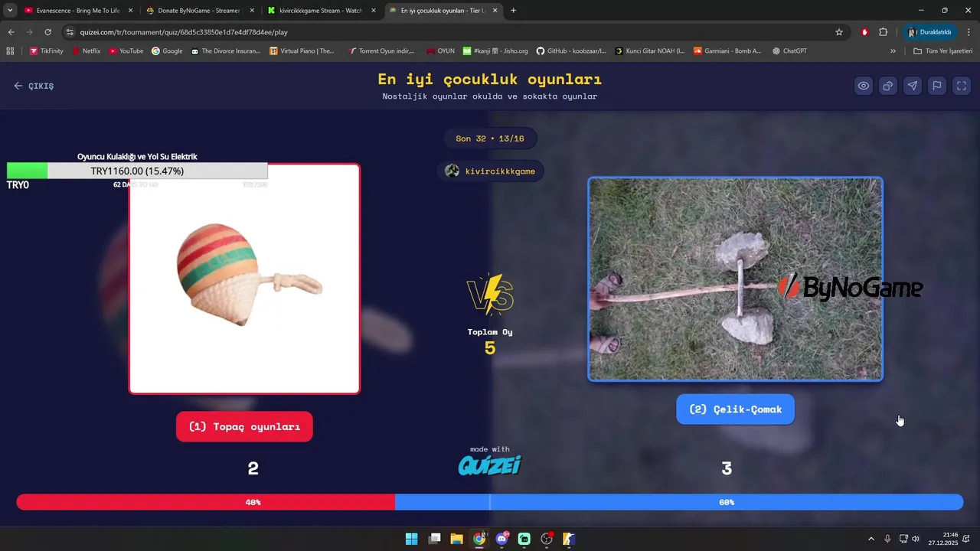This screenshot has width=980, height=551.
Task: Open a new browser tab
Action: click(513, 11)
